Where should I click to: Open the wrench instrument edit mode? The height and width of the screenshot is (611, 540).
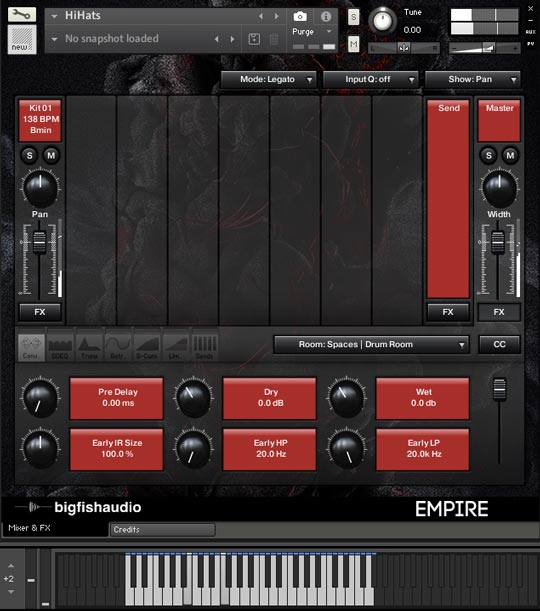(21, 15)
